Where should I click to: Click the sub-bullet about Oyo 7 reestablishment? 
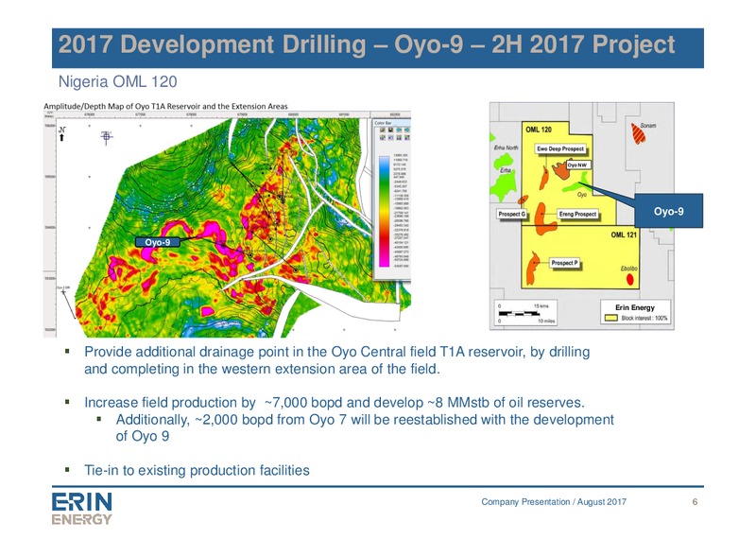coord(365,427)
